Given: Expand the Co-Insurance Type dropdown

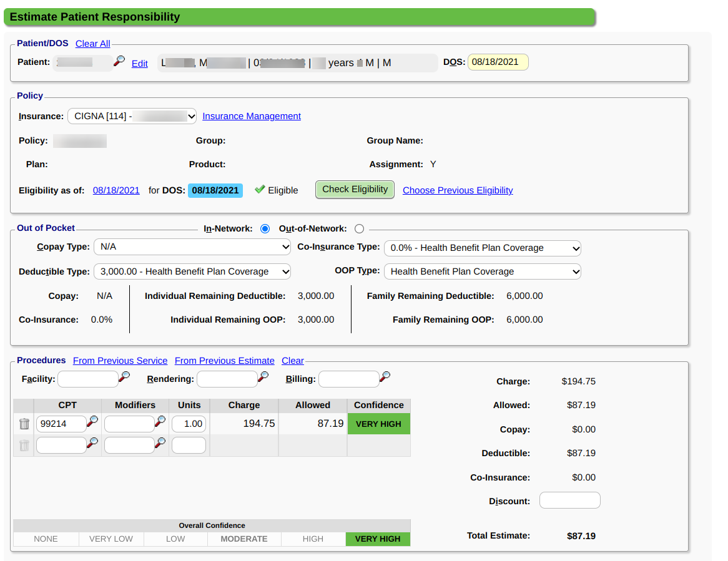Looking at the screenshot, I should [x=482, y=248].
